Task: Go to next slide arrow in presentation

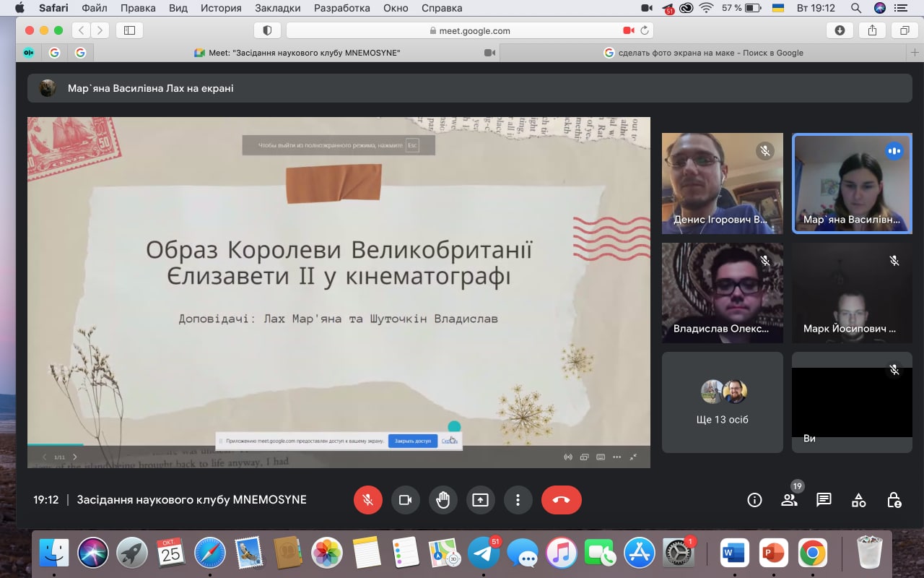Action: coord(75,457)
